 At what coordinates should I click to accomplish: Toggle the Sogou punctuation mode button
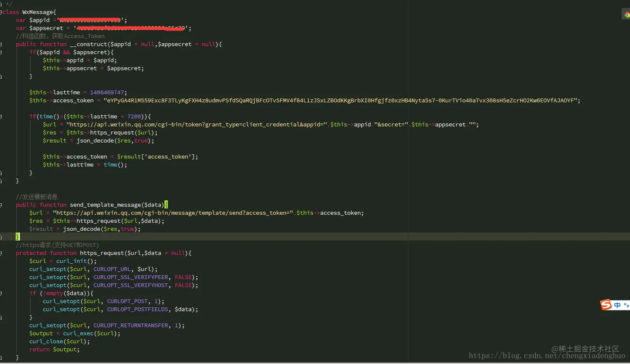pos(625,306)
